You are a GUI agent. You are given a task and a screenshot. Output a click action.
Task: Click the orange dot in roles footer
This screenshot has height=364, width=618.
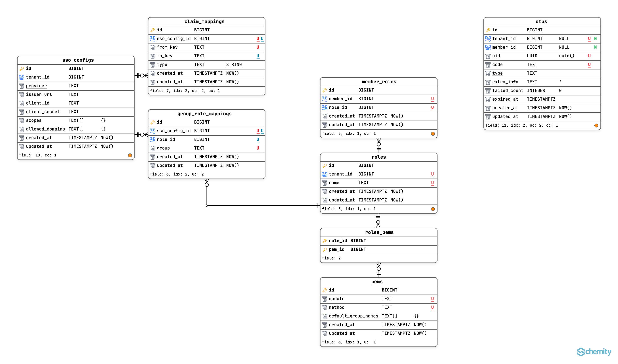click(433, 209)
